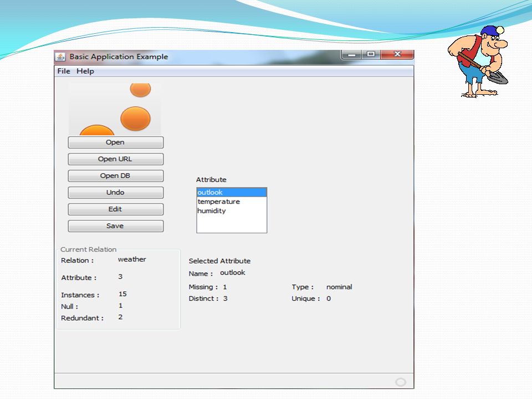Click the Distinct value 3
532x399 pixels.
point(226,299)
